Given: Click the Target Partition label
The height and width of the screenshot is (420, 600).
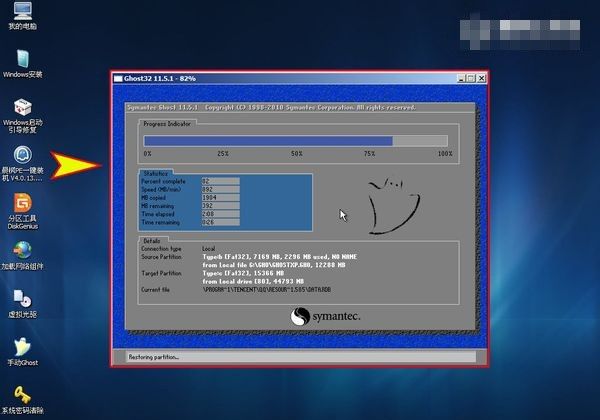Looking at the screenshot, I should [x=161, y=273].
